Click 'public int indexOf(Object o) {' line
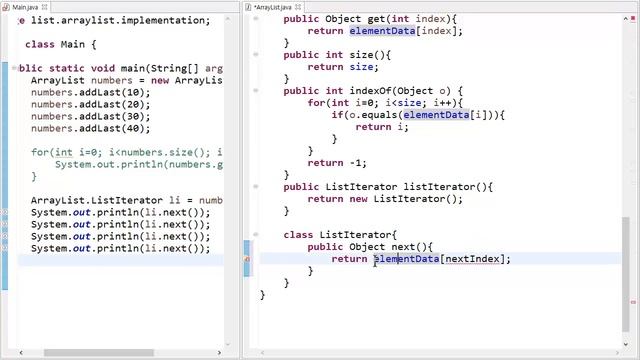Screen dimensions: 640x360 tap(373, 91)
